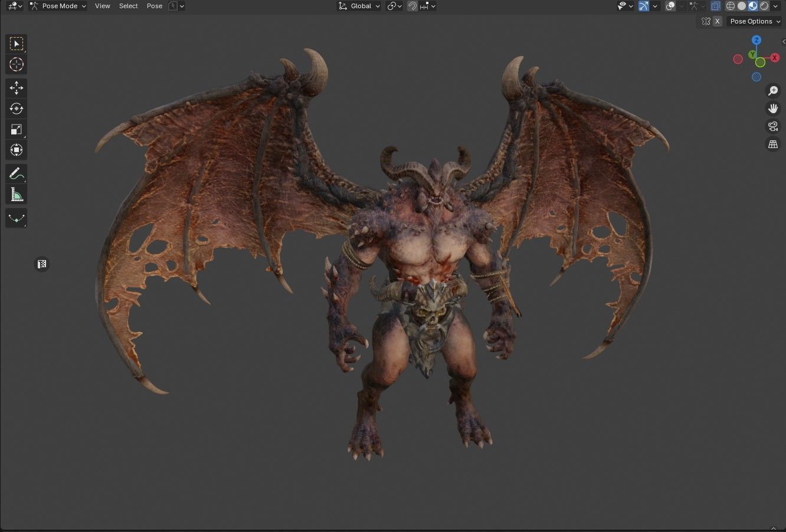This screenshot has height=532, width=786.
Task: Open the editor type selector
Action: 15,6
